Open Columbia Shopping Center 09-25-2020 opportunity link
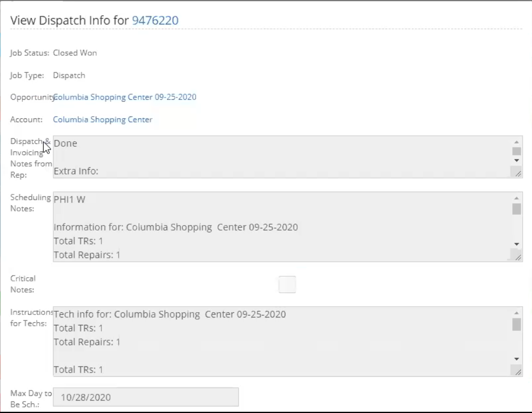Viewport: 532px width, 413px height. [x=125, y=97]
